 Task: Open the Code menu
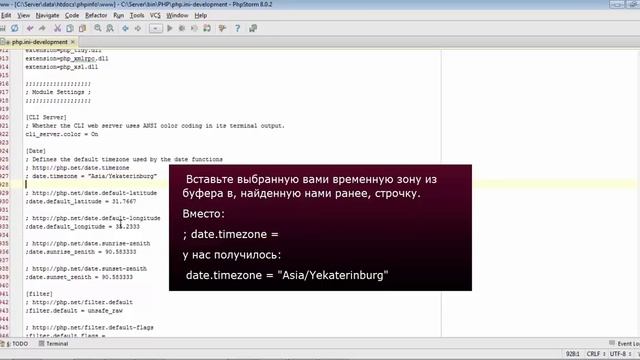coord(72,16)
